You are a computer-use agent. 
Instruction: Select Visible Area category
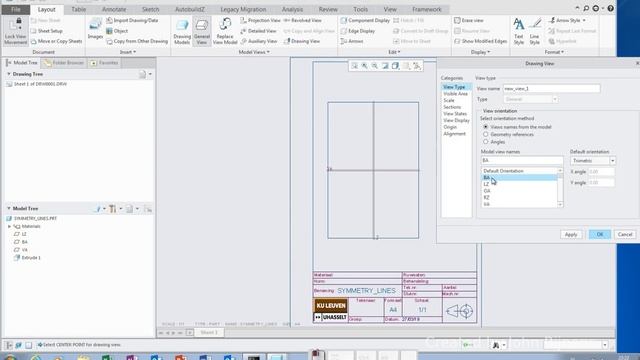456,94
